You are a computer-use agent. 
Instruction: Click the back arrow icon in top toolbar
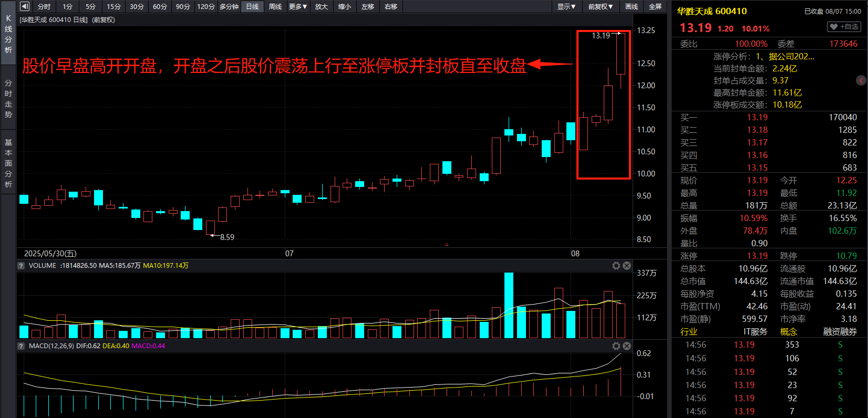pyautogui.click(x=25, y=7)
